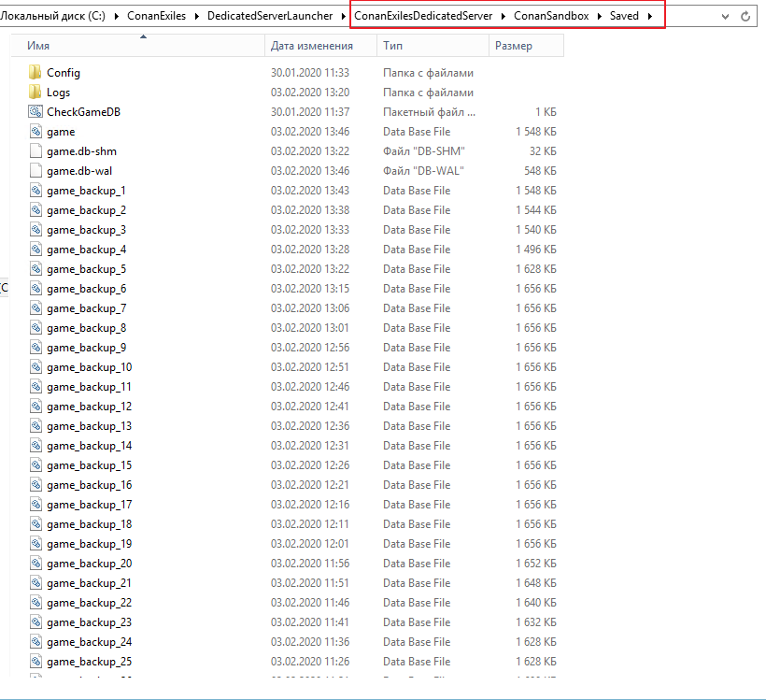766x700 pixels.
Task: Click the game_backup_1 file icon
Action: (x=35, y=190)
